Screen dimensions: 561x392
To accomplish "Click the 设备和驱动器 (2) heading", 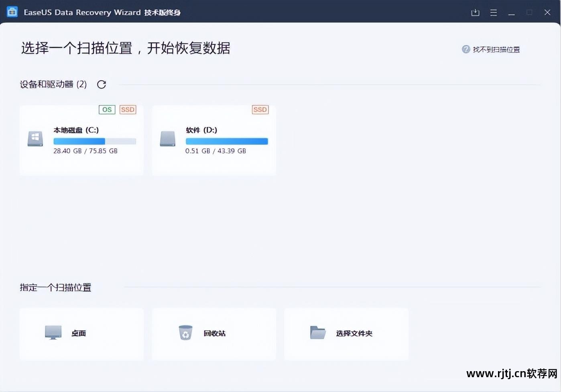I will 53,84.
